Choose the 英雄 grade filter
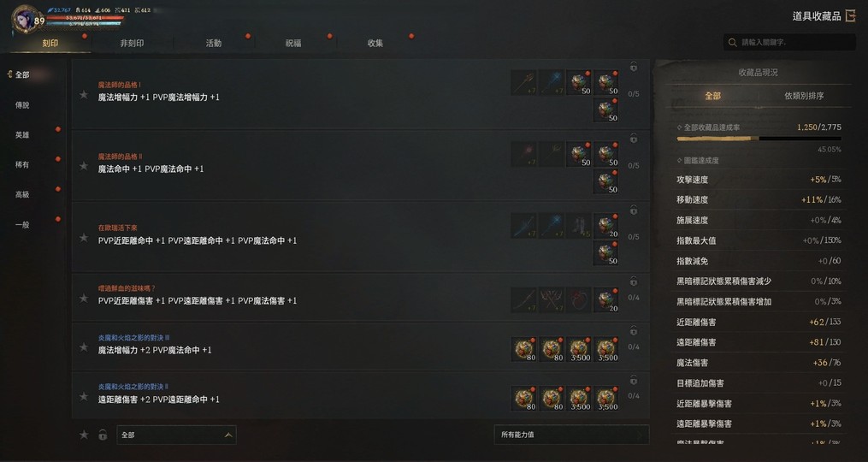Viewport: 868px width, 462px height. (22, 134)
